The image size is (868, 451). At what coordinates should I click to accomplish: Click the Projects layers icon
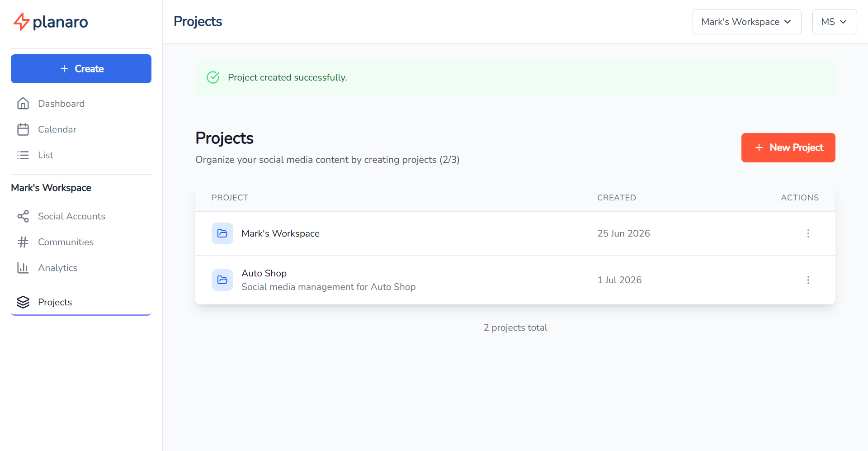click(23, 302)
